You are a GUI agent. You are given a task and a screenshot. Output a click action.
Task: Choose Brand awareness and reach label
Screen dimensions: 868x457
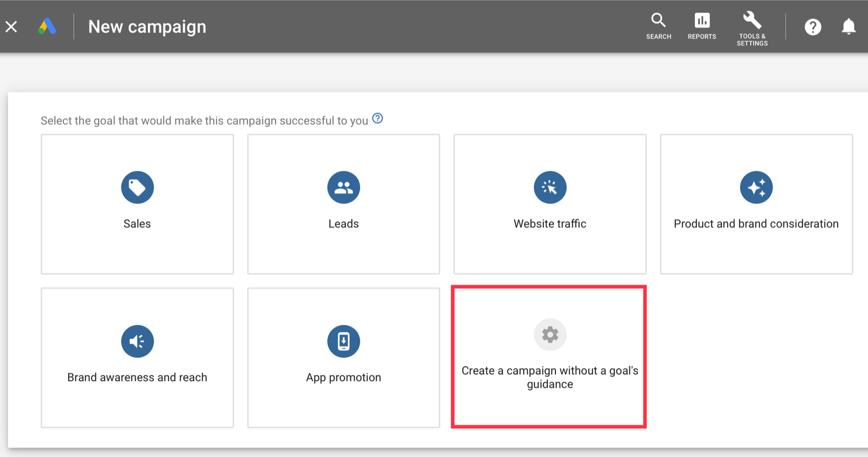137,377
